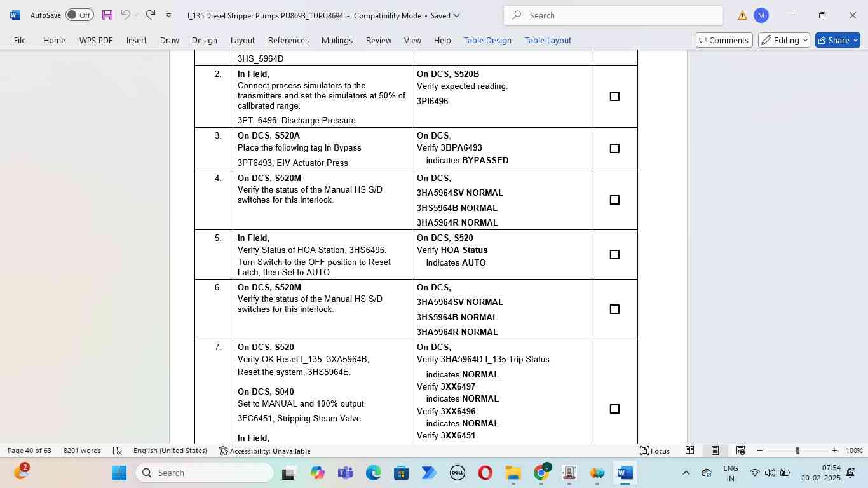Switch to Read Mode view icon
This screenshot has width=868, height=488.
coord(689,451)
